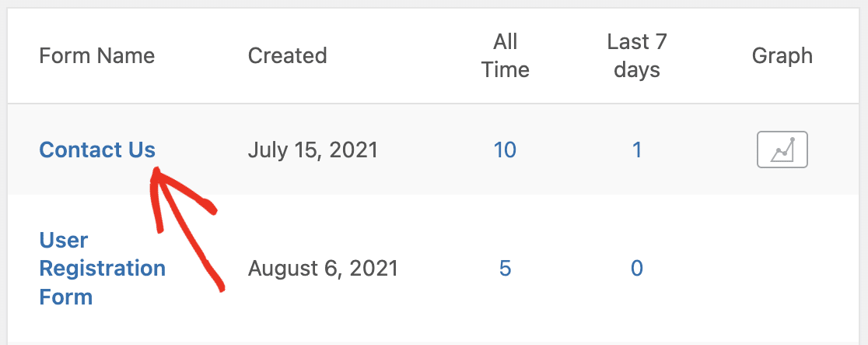
Task: View the 5 all-time User Registration entries
Action: [x=505, y=269]
